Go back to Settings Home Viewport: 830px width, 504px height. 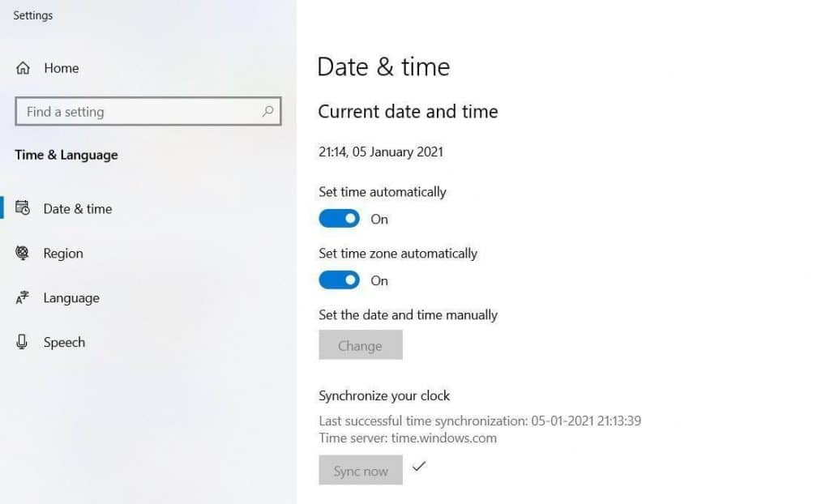point(61,68)
